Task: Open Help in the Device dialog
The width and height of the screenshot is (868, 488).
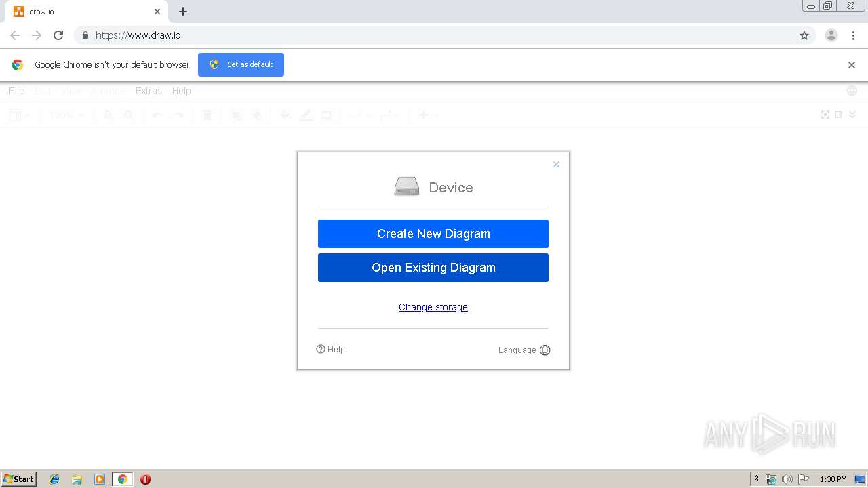Action: 330,350
